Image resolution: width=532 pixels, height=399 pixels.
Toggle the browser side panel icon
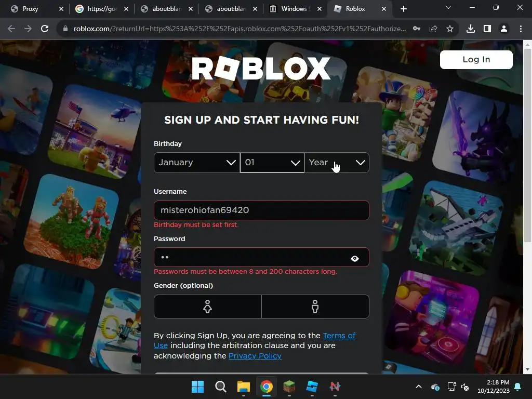click(x=487, y=29)
